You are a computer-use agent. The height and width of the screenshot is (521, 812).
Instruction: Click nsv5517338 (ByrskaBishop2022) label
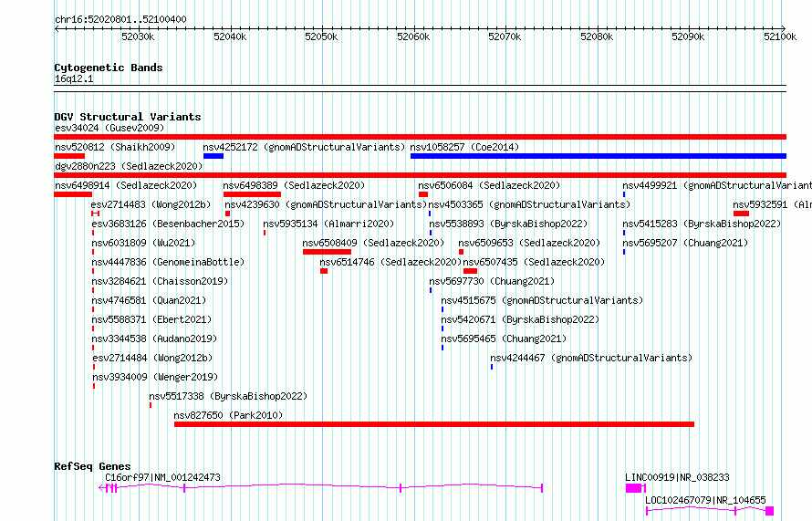pos(228,396)
